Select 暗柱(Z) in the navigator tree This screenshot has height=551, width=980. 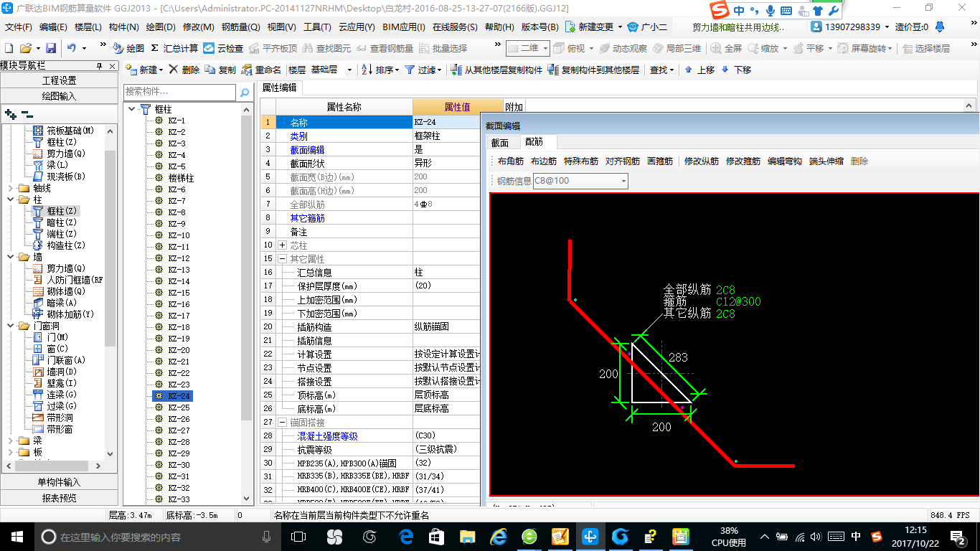(62, 222)
